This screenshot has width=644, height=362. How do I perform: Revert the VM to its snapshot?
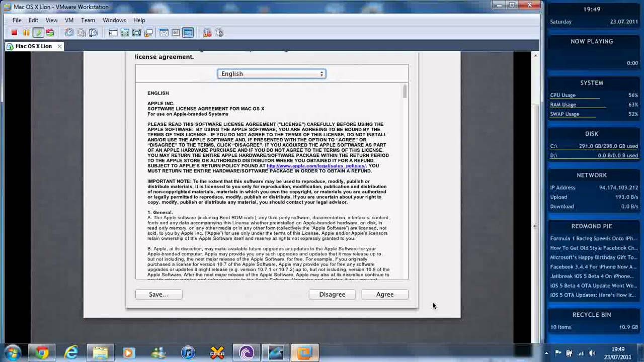point(82,33)
